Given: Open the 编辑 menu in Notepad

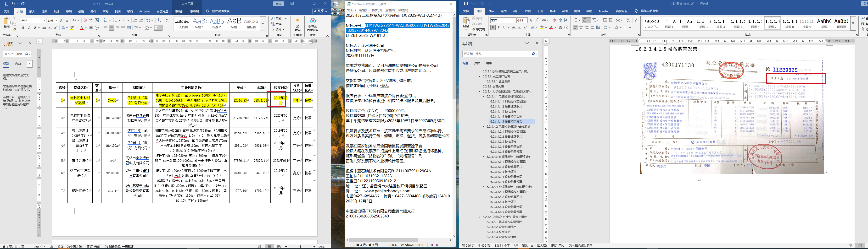Looking at the screenshot, I should tap(364, 10).
